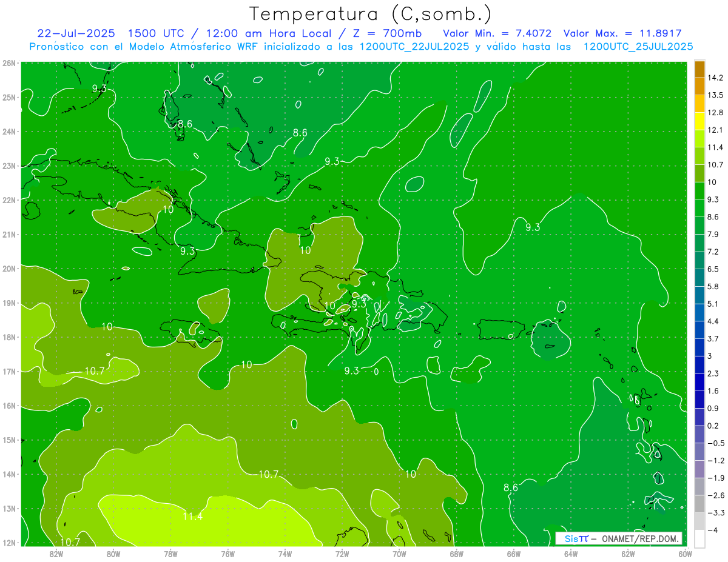Image resolution: width=728 pixels, height=562 pixels.
Task: Click the '5.1' color scale label
Action: [x=713, y=304]
